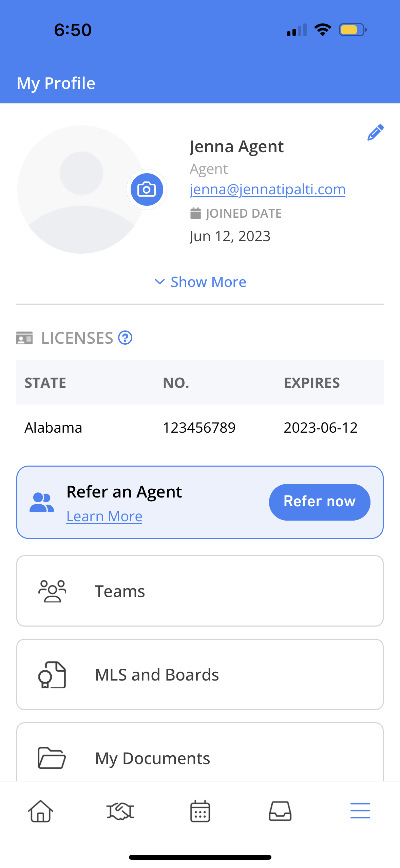The height and width of the screenshot is (868, 400).
Task: Click the Refer now button
Action: 320,502
